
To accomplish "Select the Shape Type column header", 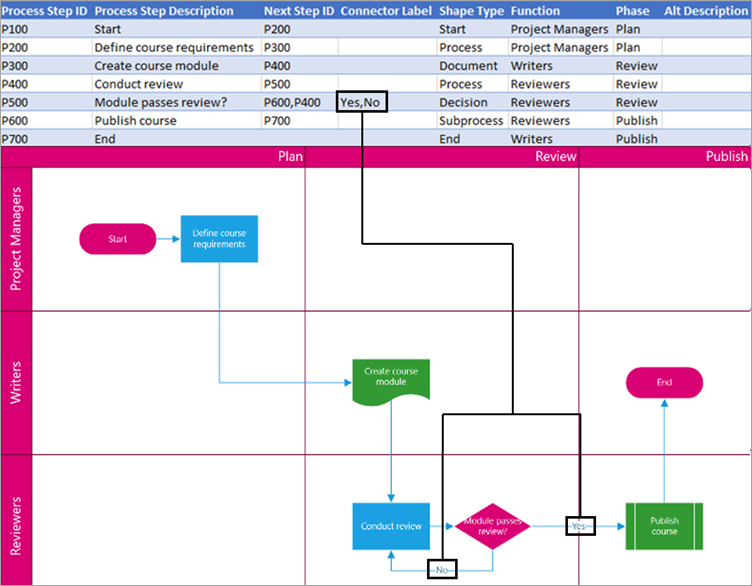I will [470, 11].
